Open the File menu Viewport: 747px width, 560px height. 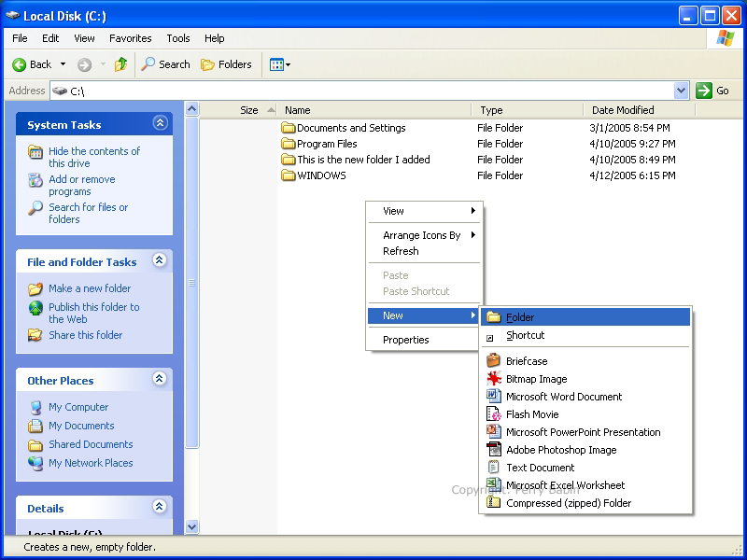(20, 38)
